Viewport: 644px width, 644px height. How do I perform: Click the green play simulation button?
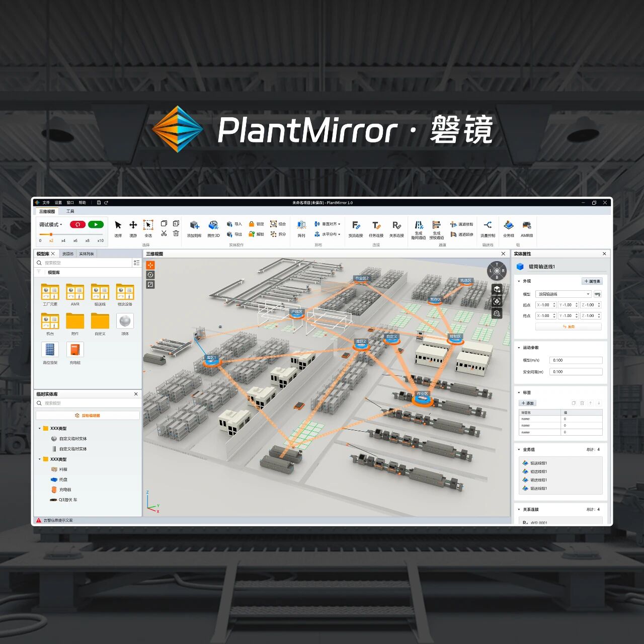(x=96, y=224)
